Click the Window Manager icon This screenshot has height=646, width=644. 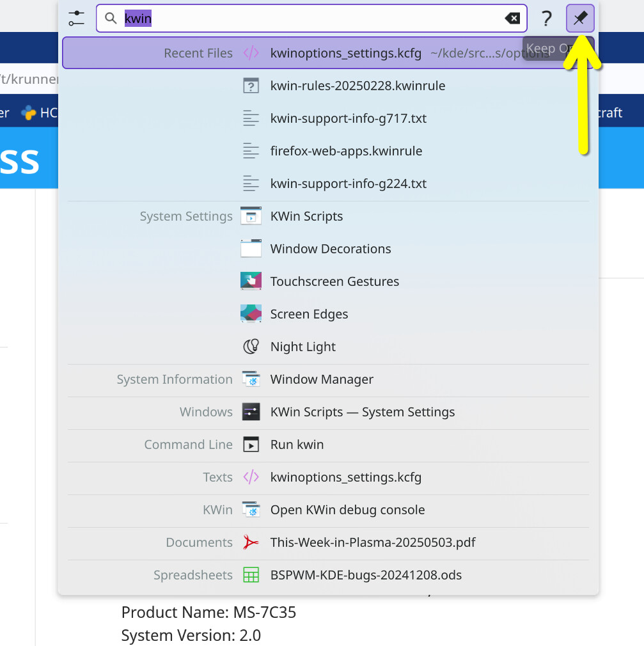click(251, 379)
